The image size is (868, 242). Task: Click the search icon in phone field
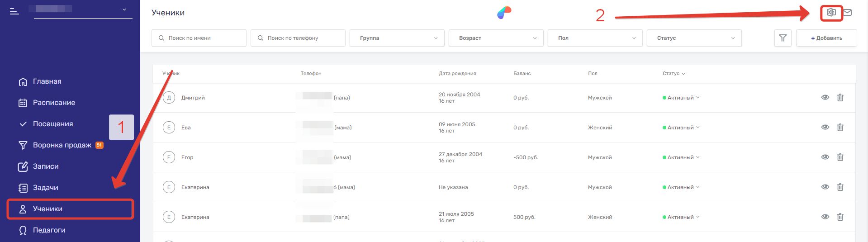point(261,38)
